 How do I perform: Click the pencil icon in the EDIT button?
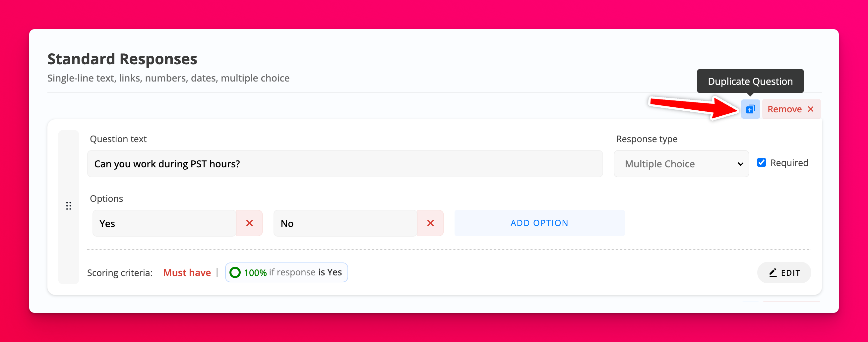(x=773, y=273)
